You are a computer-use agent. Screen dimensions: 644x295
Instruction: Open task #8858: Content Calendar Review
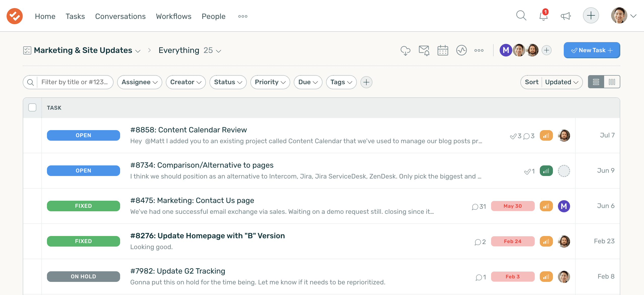tap(189, 130)
